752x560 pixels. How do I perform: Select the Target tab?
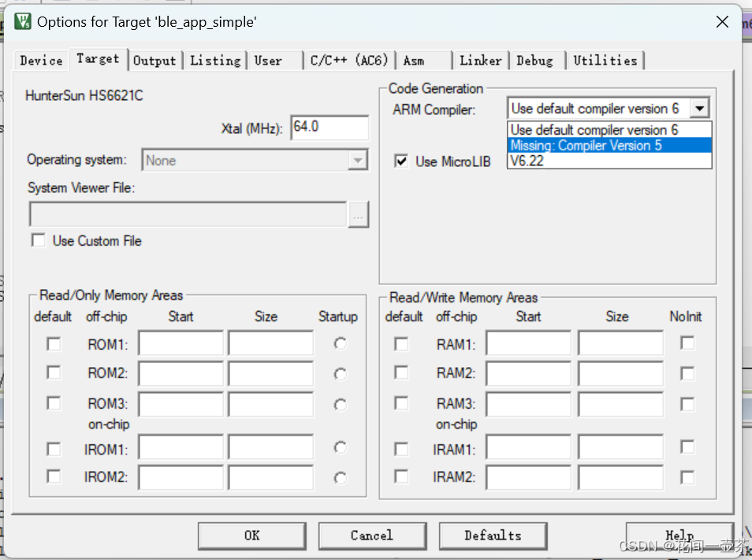click(99, 59)
